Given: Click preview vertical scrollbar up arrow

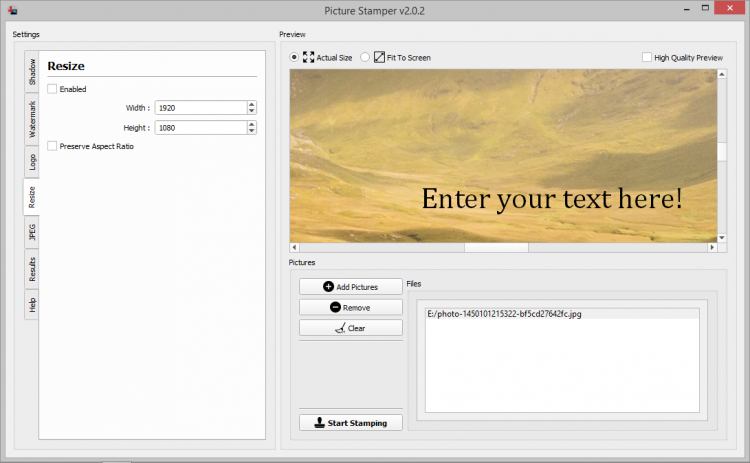Looking at the screenshot, I should [722, 74].
